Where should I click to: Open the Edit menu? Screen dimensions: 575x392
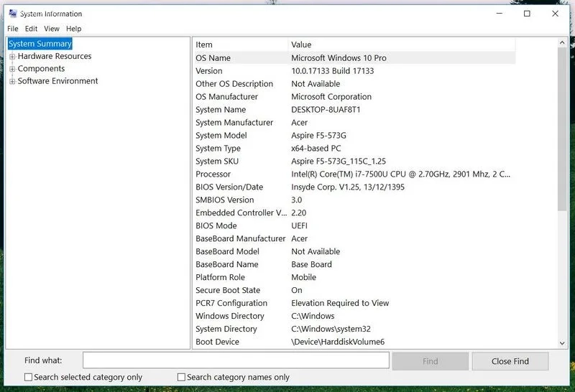click(31, 29)
